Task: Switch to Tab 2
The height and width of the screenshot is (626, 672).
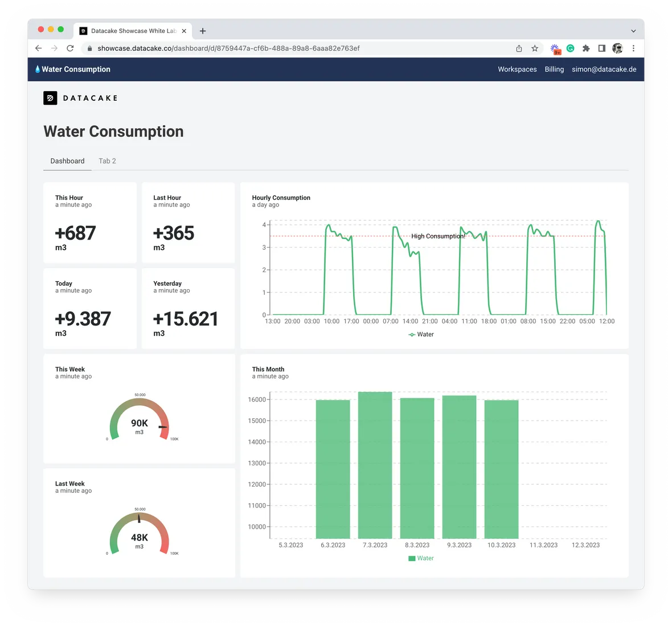Action: click(x=107, y=161)
